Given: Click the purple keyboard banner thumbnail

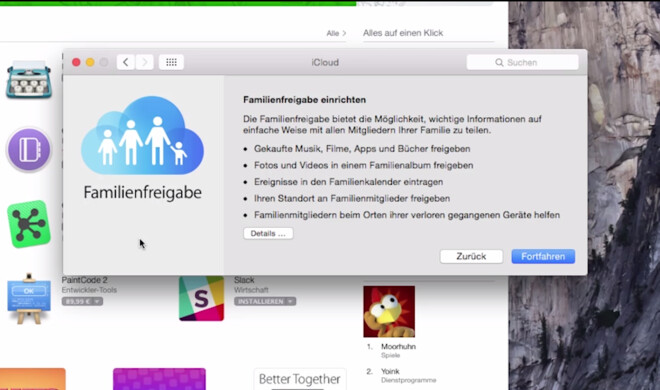Looking at the screenshot, I should coord(159,379).
